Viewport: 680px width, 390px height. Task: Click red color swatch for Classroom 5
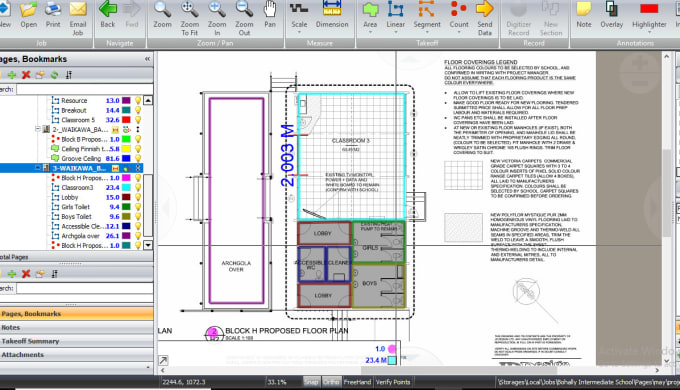click(x=126, y=120)
